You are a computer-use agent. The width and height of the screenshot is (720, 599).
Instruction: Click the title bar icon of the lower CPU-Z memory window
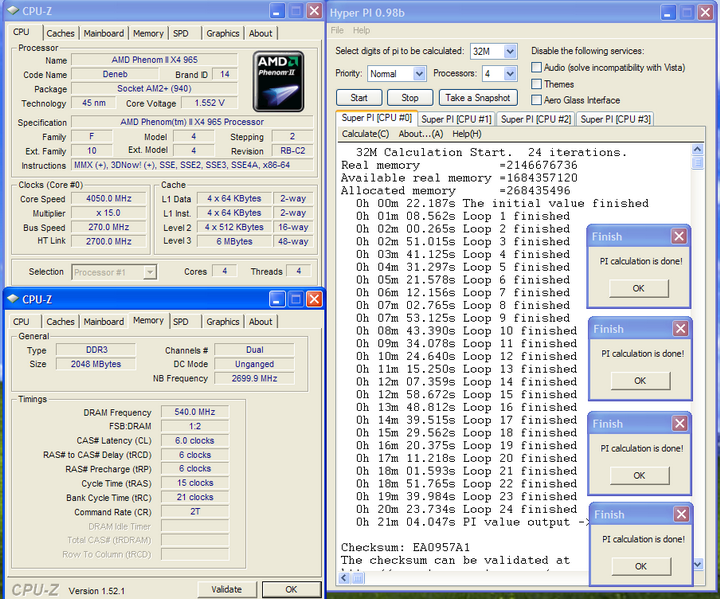(15, 298)
